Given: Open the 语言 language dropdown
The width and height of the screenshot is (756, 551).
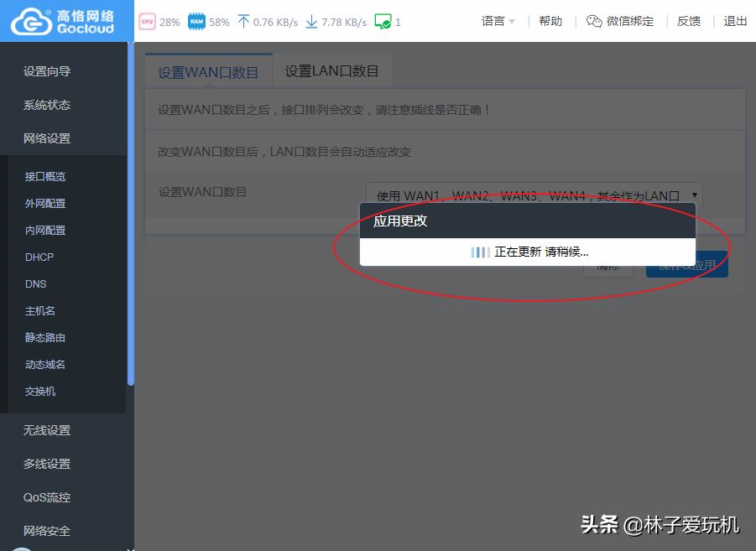Looking at the screenshot, I should (x=498, y=22).
